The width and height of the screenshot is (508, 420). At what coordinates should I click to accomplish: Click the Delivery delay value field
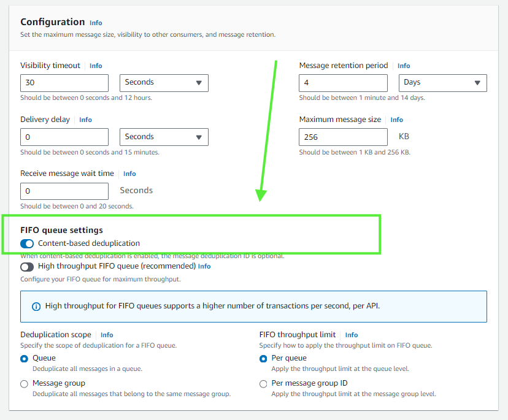point(64,137)
